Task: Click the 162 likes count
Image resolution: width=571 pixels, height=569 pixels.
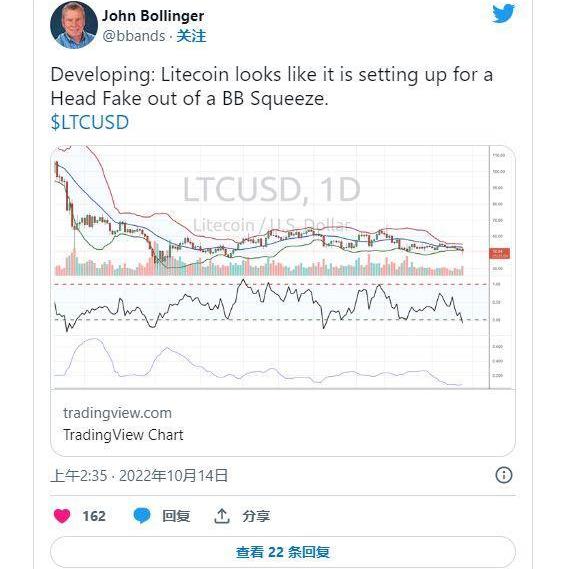Action: (x=94, y=516)
